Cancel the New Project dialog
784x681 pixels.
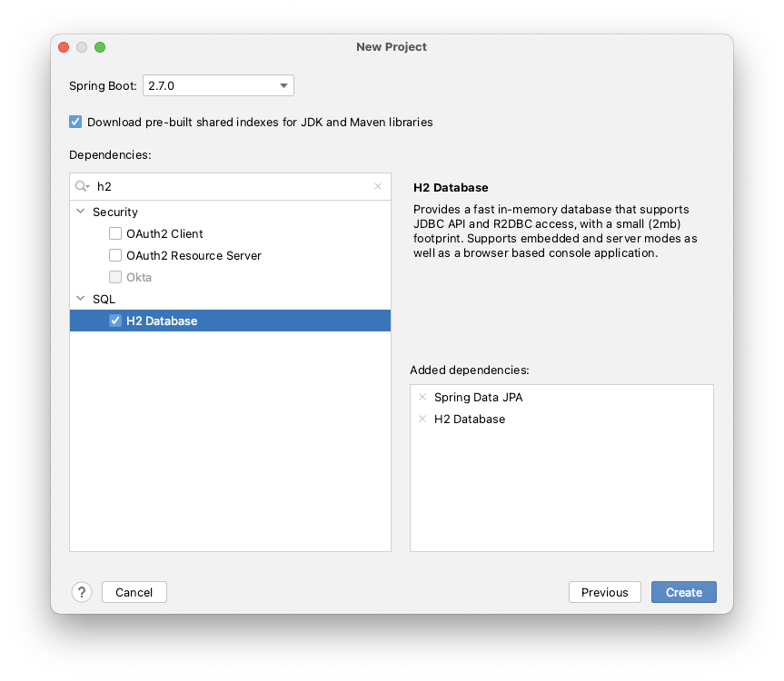pyautogui.click(x=134, y=591)
